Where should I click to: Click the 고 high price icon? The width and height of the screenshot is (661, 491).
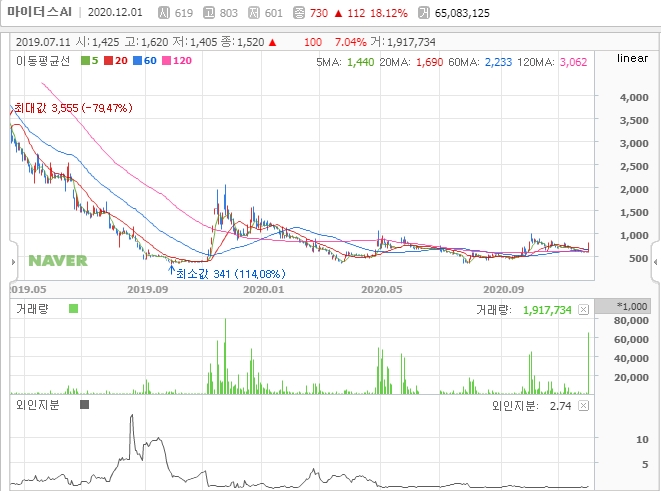pyautogui.click(x=208, y=13)
